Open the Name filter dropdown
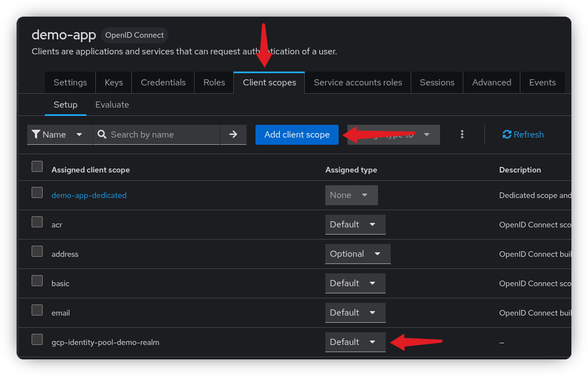This screenshot has width=588, height=376. click(60, 134)
